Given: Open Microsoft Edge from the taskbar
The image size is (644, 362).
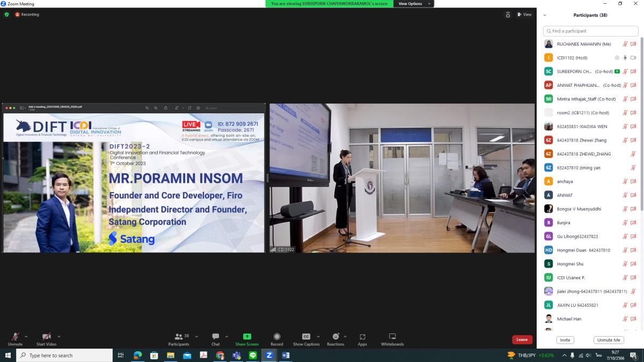Looking at the screenshot, I should (x=137, y=355).
